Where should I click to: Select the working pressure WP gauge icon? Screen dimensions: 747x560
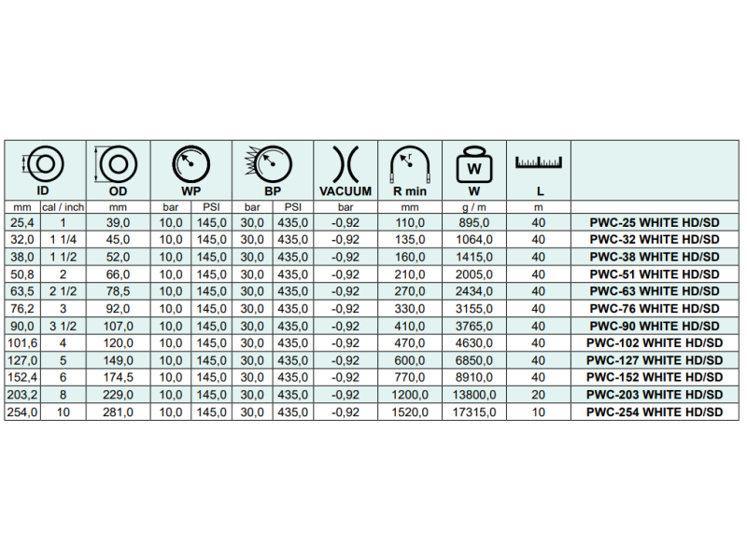[190, 165]
